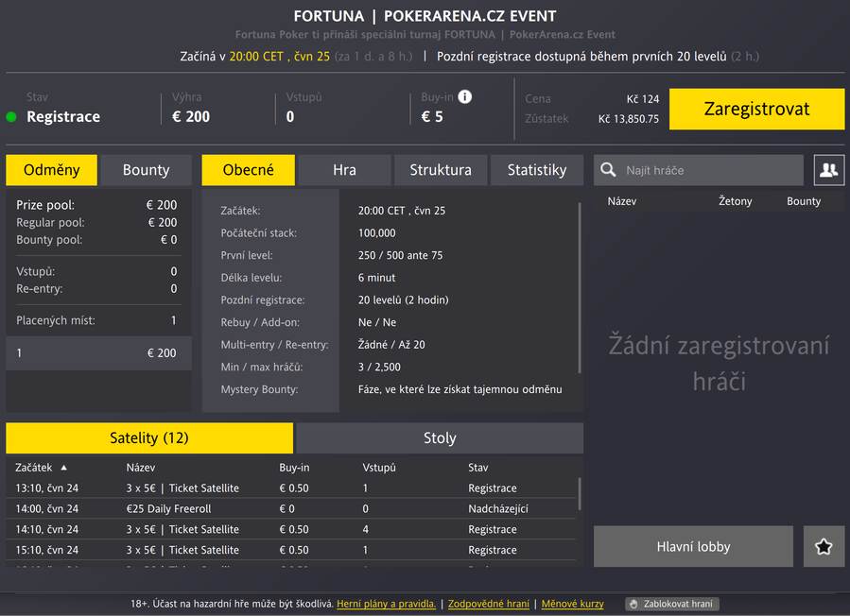Sort players by Bounty column header
This screenshot has height=616, width=850.
(804, 201)
